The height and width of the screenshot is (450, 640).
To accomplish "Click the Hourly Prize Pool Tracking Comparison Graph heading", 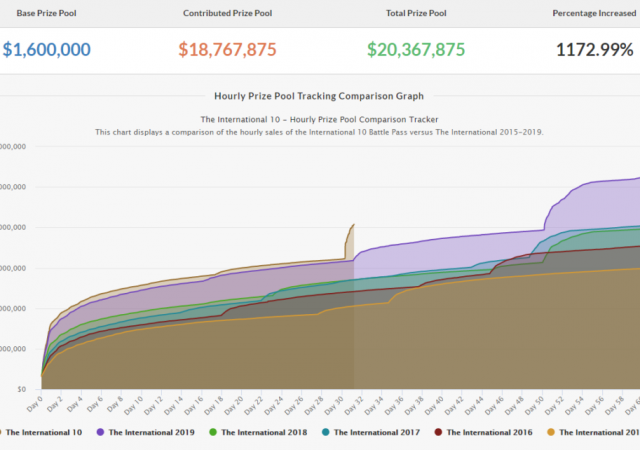I will tap(319, 96).
